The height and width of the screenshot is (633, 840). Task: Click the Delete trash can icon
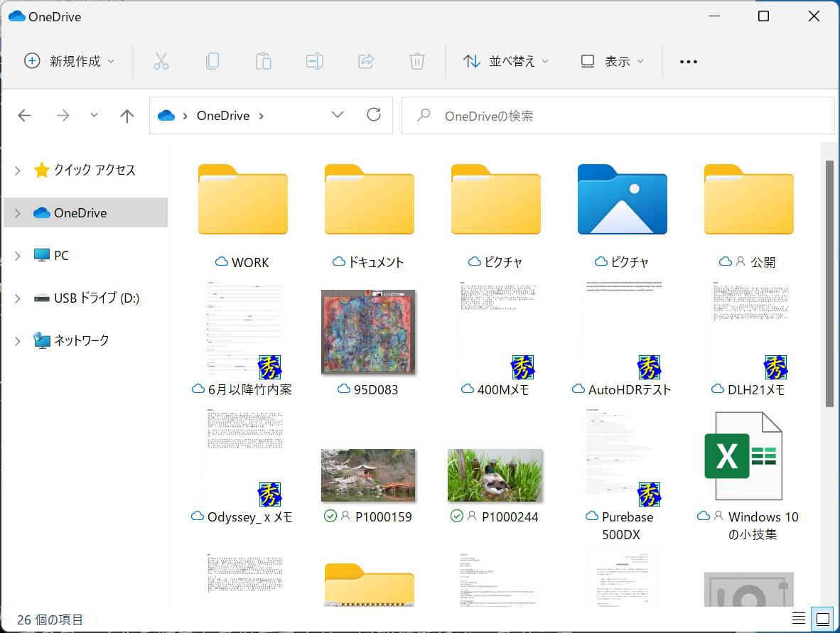416,61
